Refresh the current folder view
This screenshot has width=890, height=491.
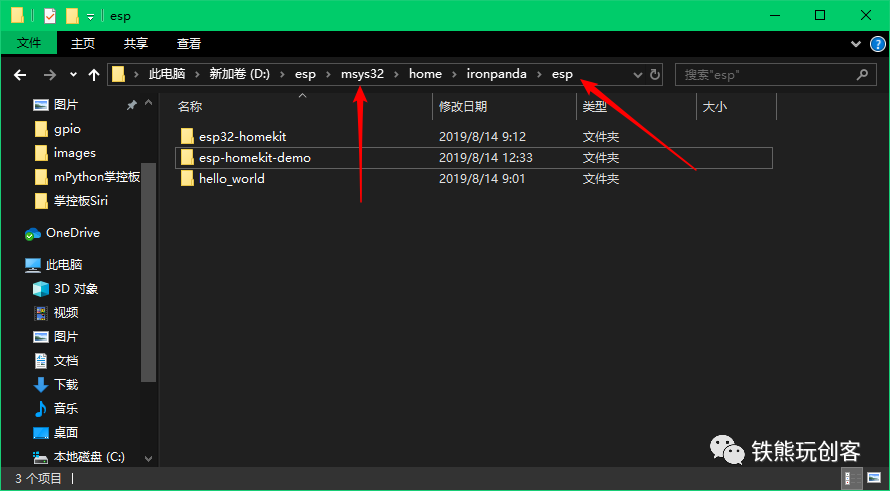pyautogui.click(x=654, y=74)
